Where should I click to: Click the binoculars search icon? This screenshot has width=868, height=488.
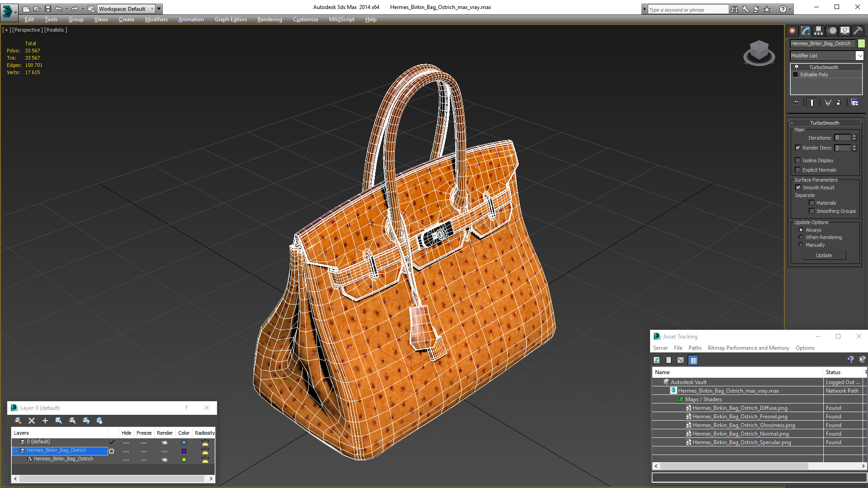(x=735, y=9)
